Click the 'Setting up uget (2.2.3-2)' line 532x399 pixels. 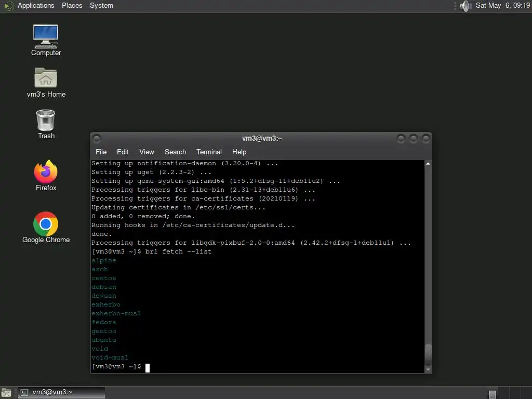pos(151,172)
